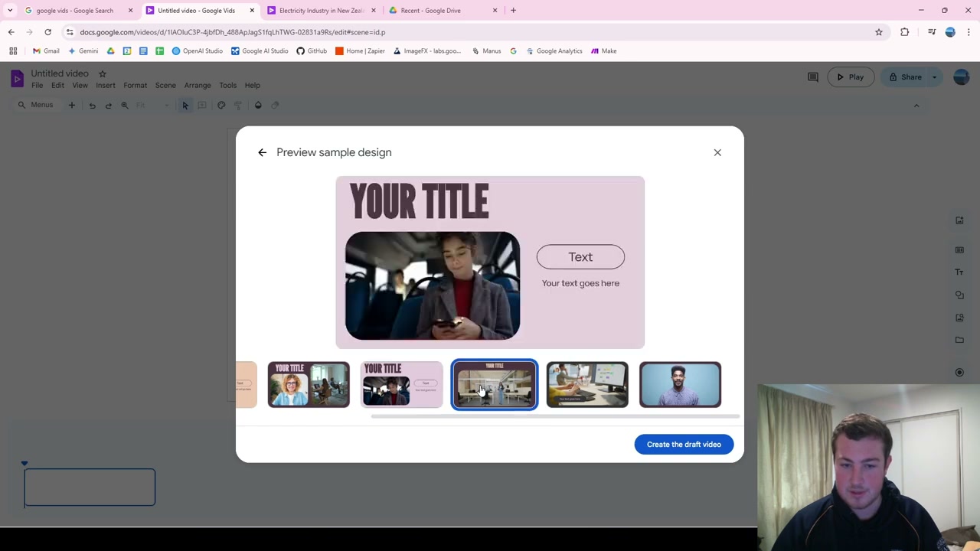Select the highlighted office scene design thumbnail

pos(495,384)
